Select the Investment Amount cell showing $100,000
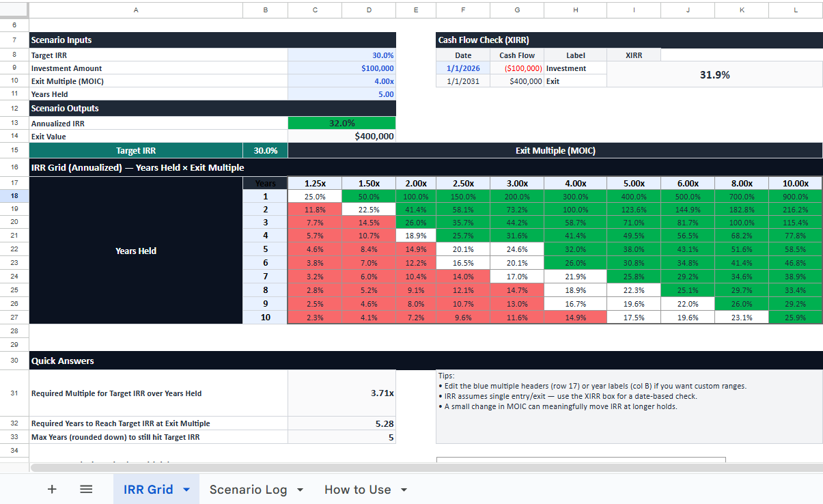This screenshot has width=823, height=504. pyautogui.click(x=341, y=68)
